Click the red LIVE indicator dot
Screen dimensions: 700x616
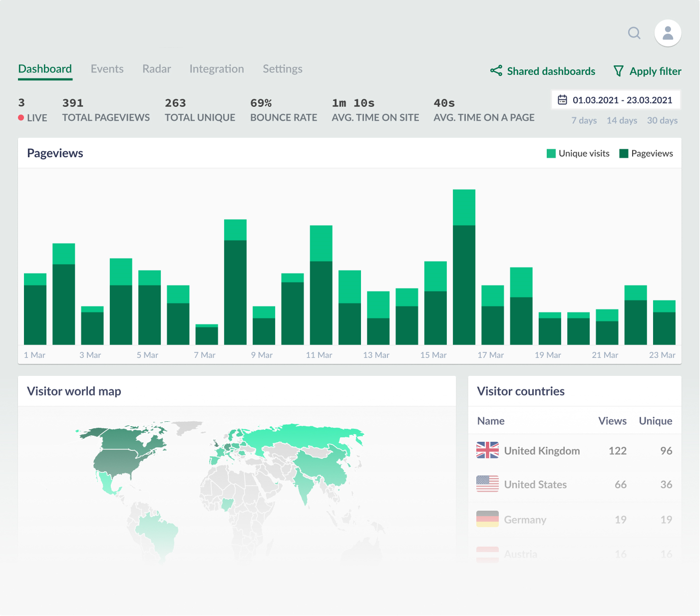[21, 118]
